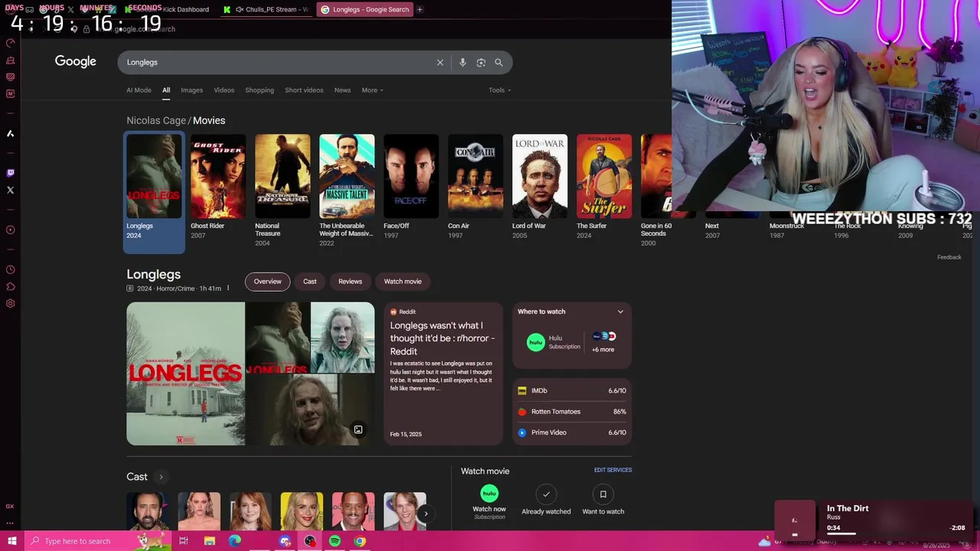The image size is (980, 551).
Task: Open more images icon on poster collage
Action: (358, 429)
